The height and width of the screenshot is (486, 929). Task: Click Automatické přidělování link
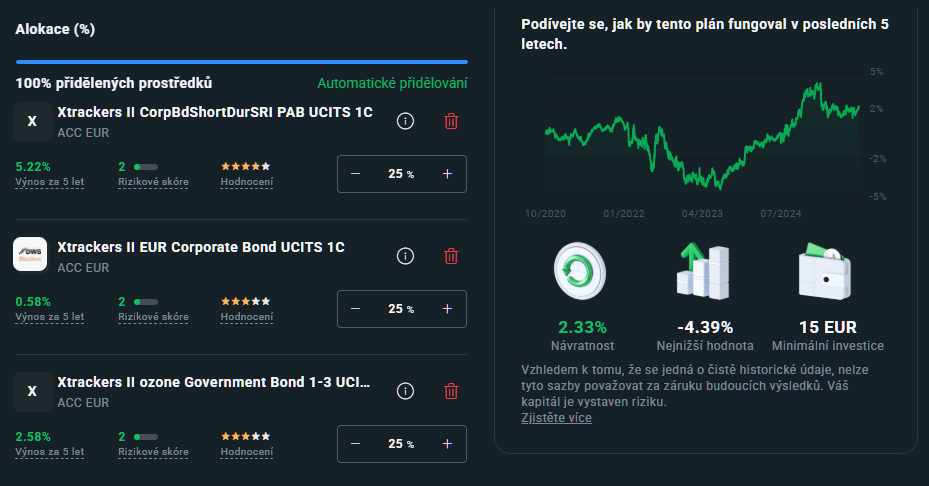click(x=392, y=84)
